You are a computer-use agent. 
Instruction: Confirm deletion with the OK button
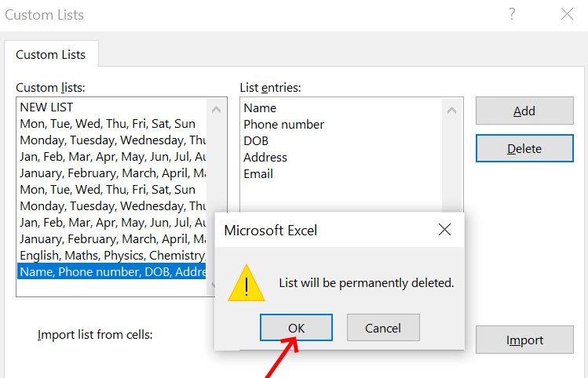click(x=296, y=328)
